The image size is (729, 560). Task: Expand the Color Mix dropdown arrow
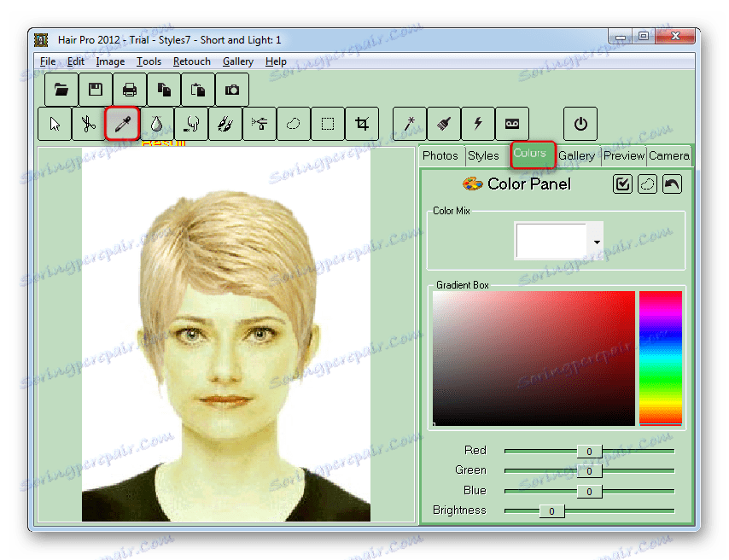(596, 242)
